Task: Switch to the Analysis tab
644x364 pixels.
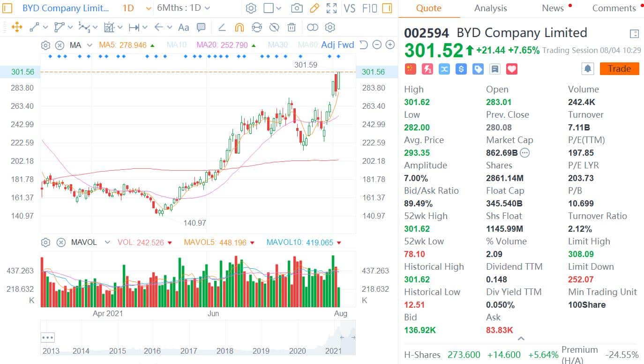Action: [490, 8]
